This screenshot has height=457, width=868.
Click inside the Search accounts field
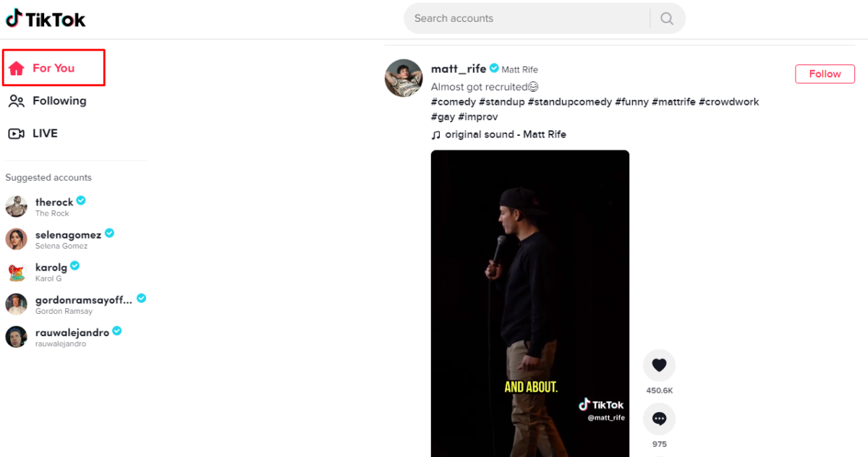528,19
